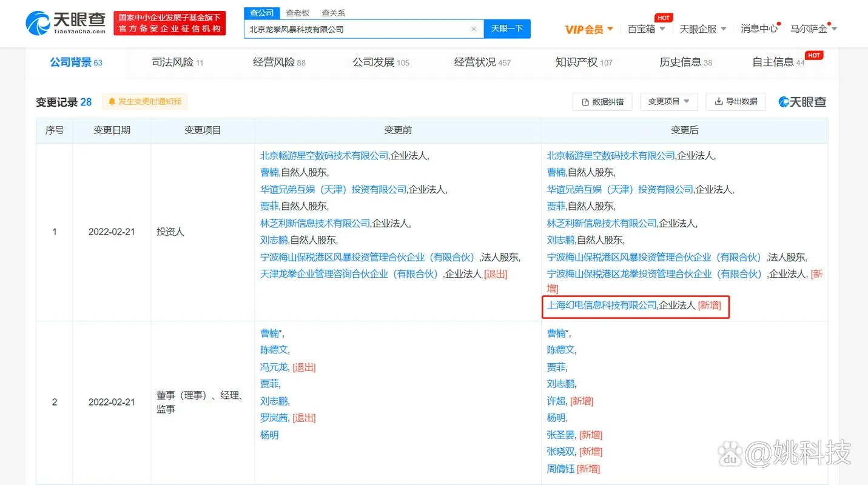Select the 历史信息 tab

click(685, 62)
